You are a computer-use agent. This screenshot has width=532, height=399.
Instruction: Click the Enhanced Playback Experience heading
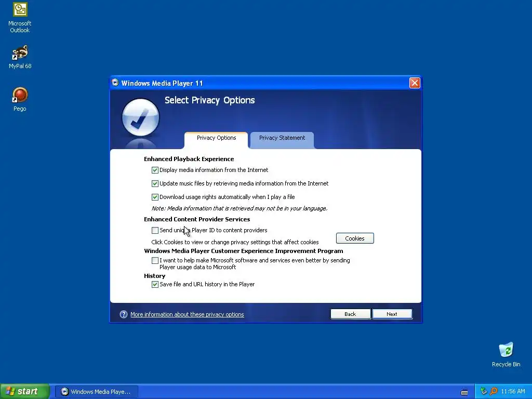[x=189, y=159]
